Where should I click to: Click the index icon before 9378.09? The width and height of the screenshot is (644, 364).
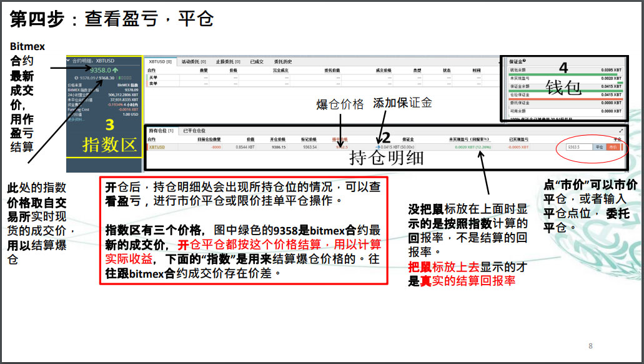click(76, 78)
